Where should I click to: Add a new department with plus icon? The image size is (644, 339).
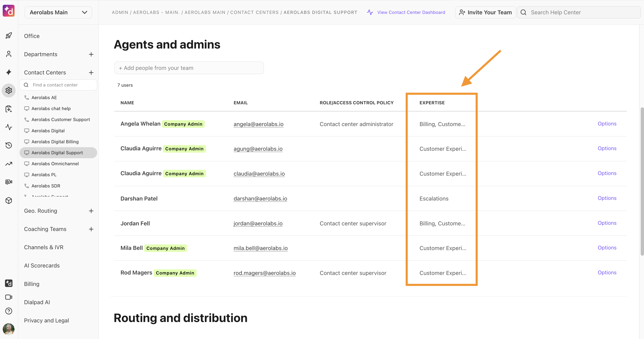tap(91, 54)
